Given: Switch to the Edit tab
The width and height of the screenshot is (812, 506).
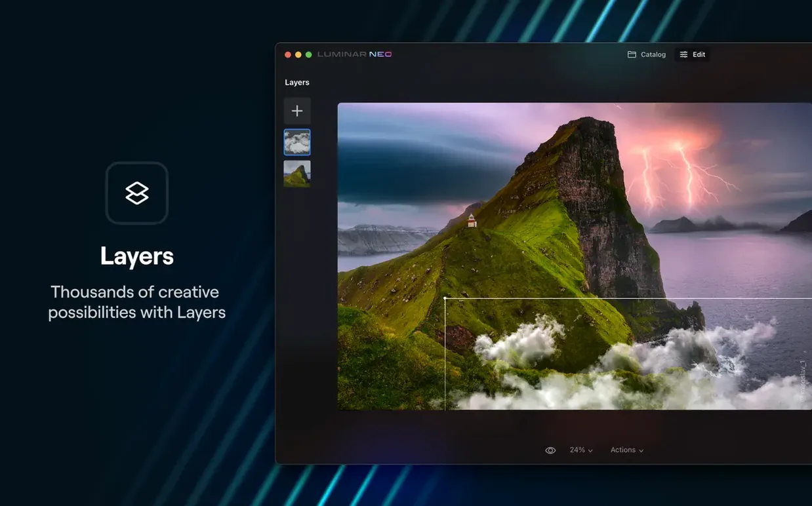Looking at the screenshot, I should 693,54.
